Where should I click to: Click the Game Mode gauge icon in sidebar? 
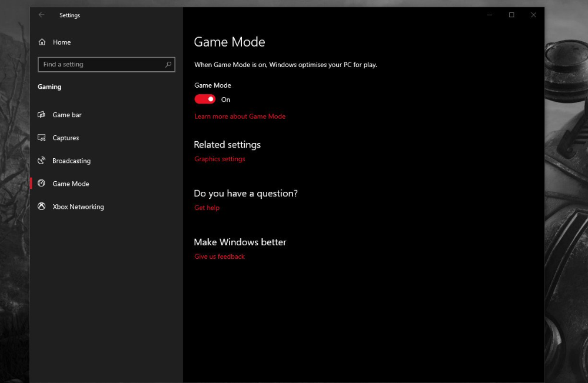pos(42,184)
